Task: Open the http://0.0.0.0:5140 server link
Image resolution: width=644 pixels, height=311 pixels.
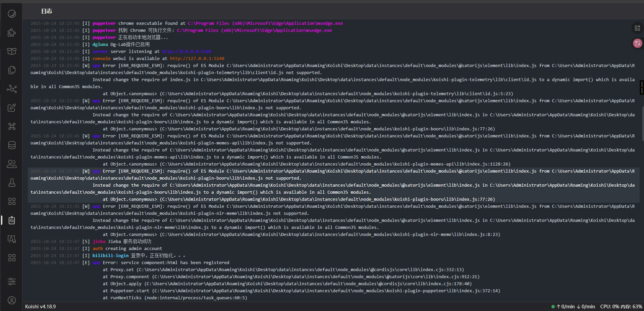Action: [x=186, y=52]
